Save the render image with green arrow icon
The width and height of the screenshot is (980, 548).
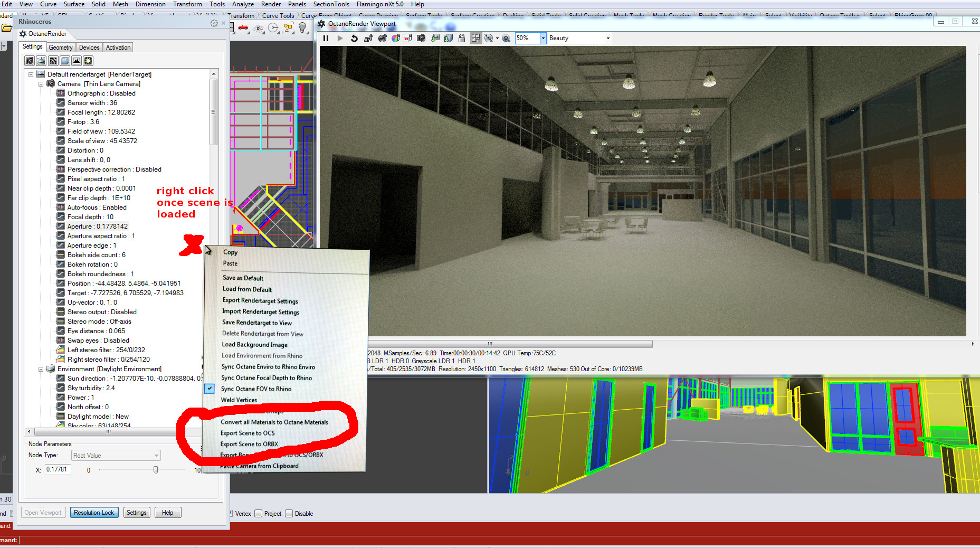pos(435,38)
